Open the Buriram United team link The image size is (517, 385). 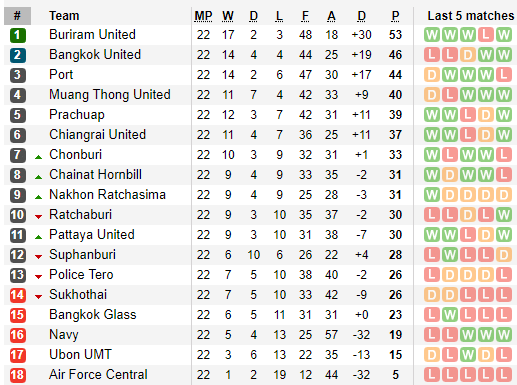click(x=92, y=35)
